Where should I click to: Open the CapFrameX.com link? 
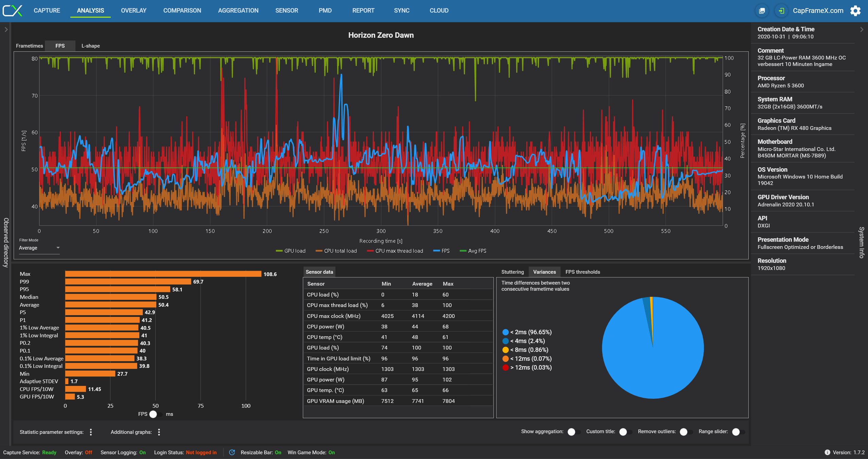pos(818,11)
